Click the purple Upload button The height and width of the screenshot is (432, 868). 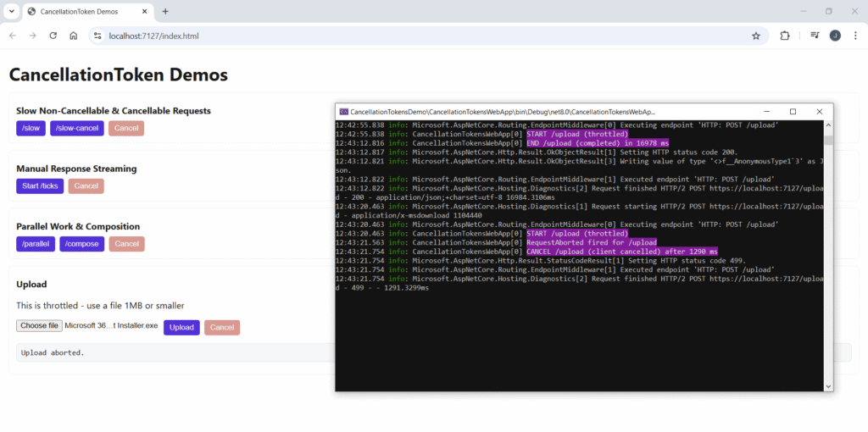coord(181,328)
